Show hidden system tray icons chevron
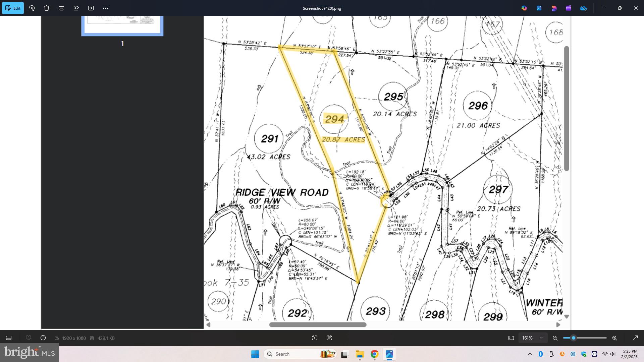Screen dimensions: 644x362 [x=530, y=354]
